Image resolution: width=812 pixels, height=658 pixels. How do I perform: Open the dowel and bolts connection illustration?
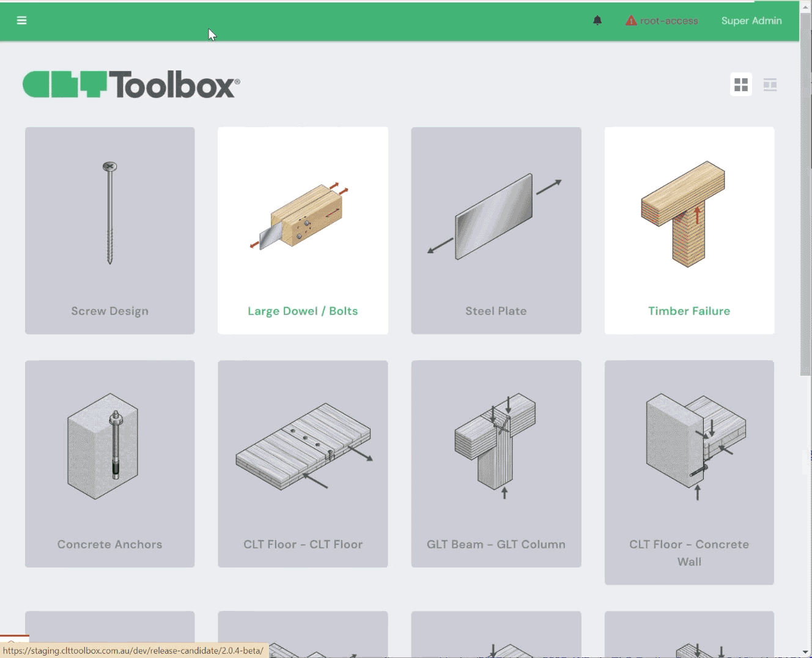[300, 216]
